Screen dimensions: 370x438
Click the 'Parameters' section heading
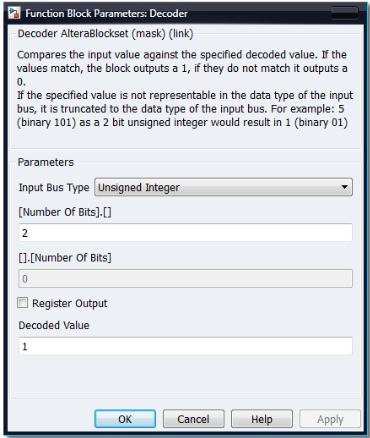click(x=46, y=162)
